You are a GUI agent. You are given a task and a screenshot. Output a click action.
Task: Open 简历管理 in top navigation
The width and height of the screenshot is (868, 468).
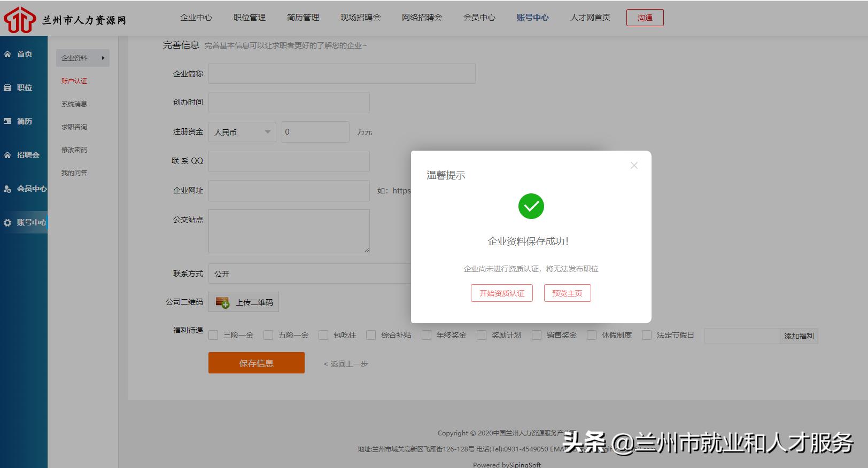click(303, 18)
